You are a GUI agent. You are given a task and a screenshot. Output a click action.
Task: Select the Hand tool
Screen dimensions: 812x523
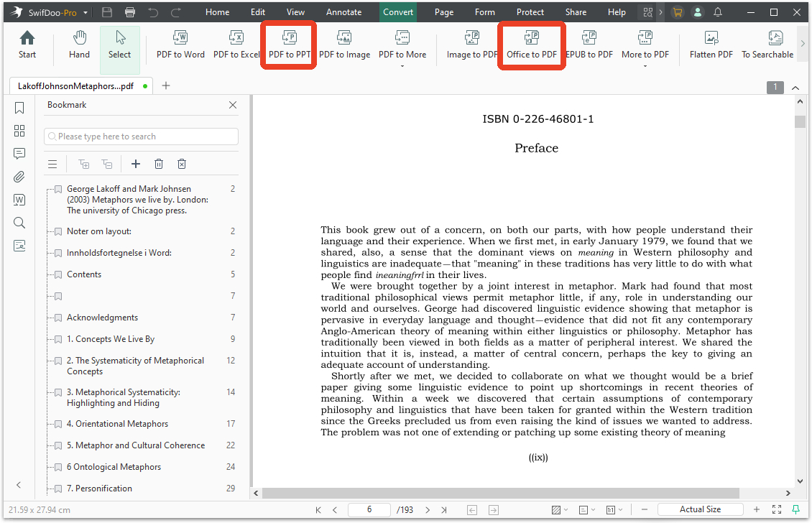click(x=79, y=45)
